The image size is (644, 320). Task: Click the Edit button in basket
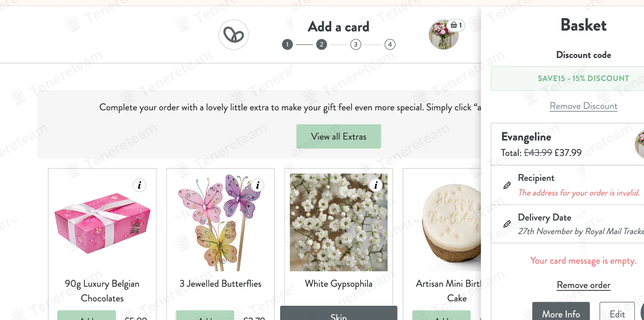point(617,312)
